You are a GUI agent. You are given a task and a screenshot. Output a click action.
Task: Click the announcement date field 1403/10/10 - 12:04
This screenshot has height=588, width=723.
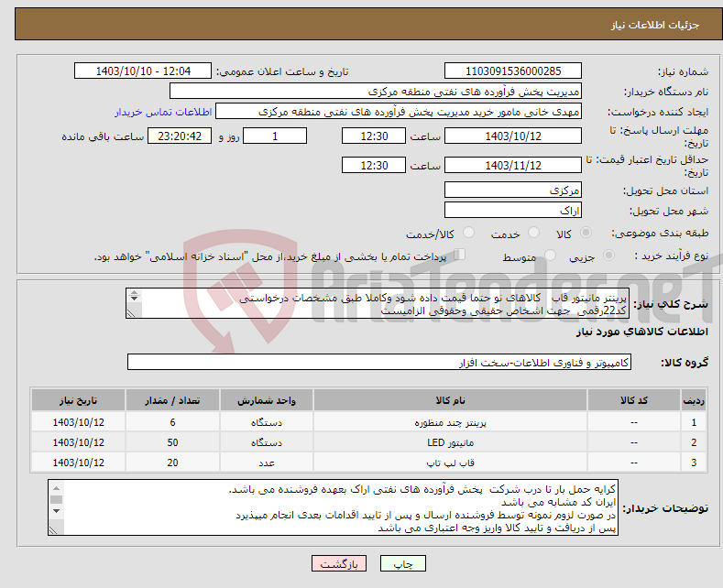[142, 71]
